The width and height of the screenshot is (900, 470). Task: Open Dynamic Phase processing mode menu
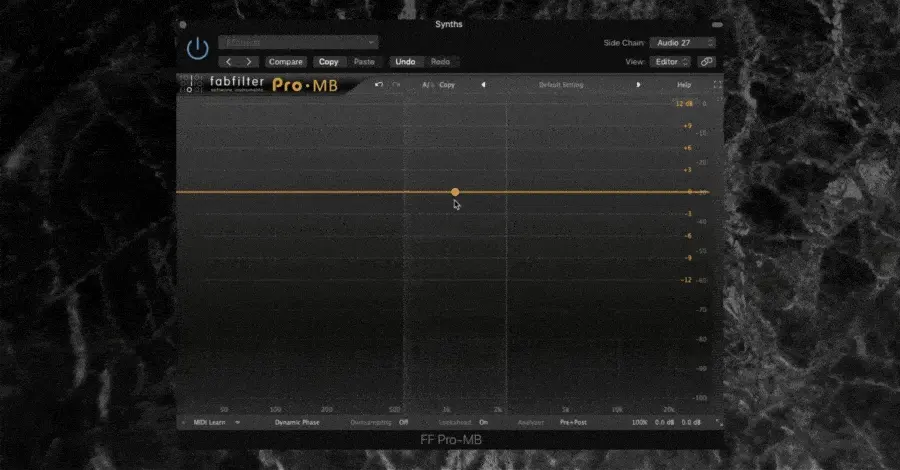297,422
